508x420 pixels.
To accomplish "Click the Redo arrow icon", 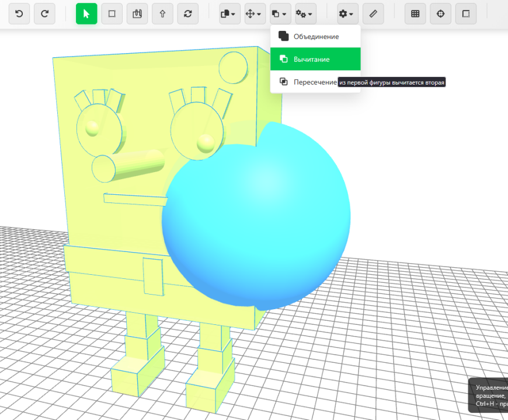I will 45,13.
